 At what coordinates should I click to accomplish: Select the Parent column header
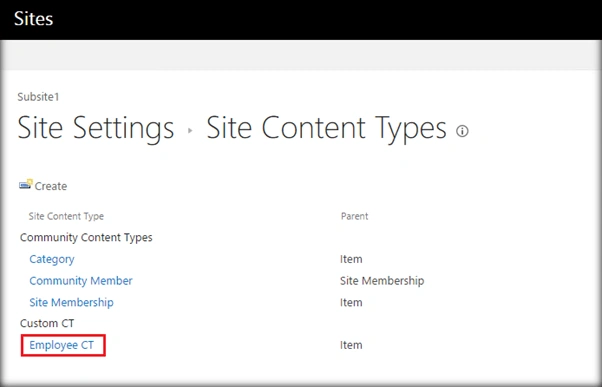click(x=354, y=216)
